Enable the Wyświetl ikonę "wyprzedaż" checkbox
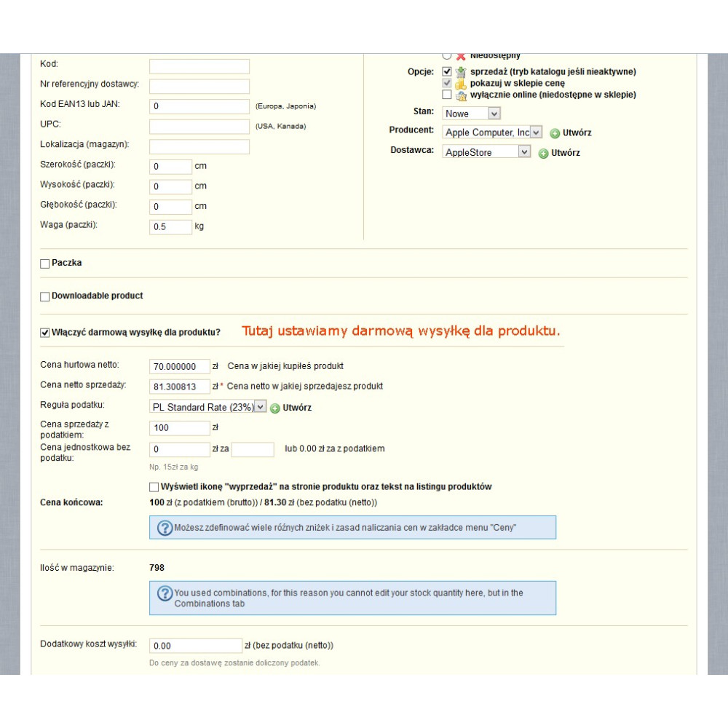The height and width of the screenshot is (728, 728). click(154, 487)
